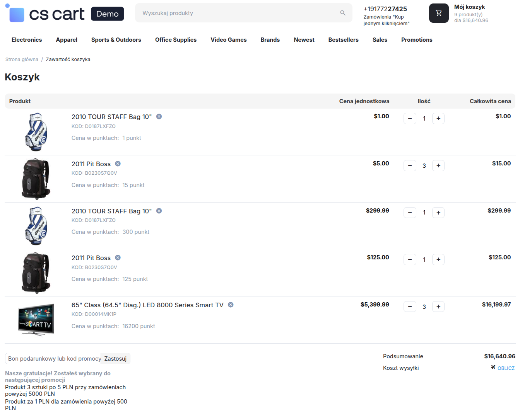Decrease quantity of the Smart TV
The width and height of the screenshot is (532, 419).
coord(410,307)
